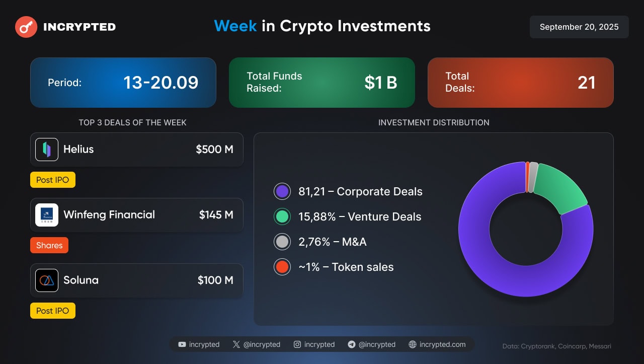
Task: Select the gray M&A legend swatch
Action: (x=282, y=242)
